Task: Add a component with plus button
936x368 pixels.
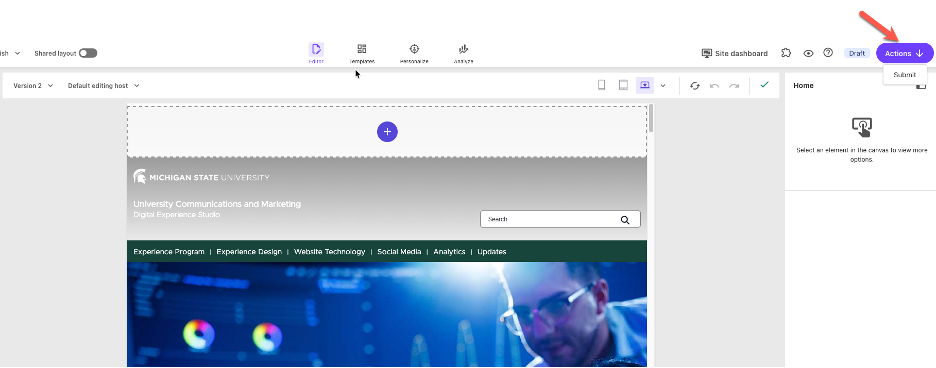Action: (387, 131)
